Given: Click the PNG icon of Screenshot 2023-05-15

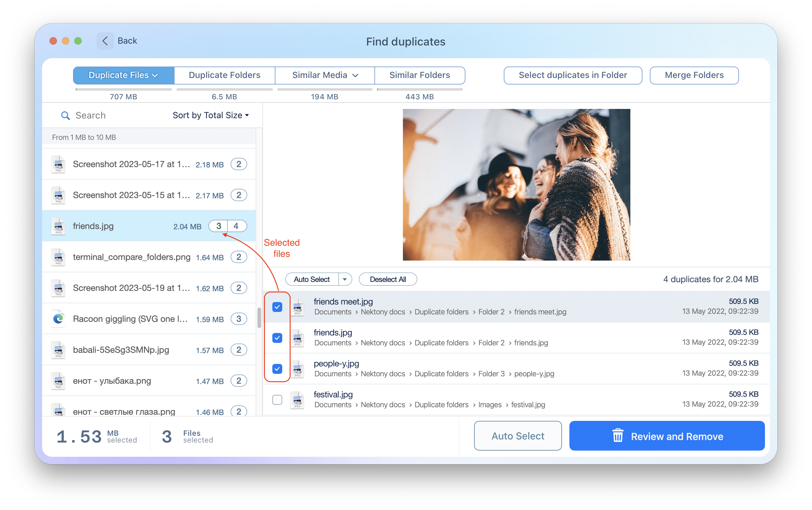Looking at the screenshot, I should 58,195.
